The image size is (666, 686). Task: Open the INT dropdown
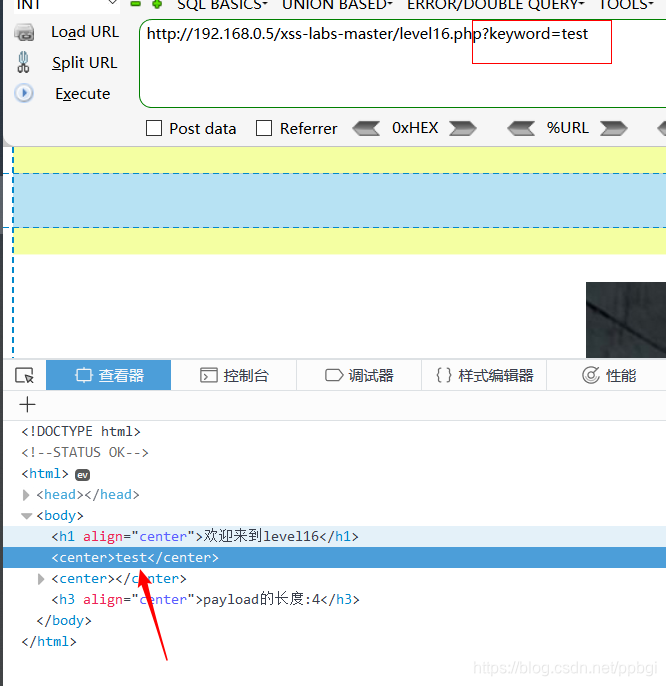(x=67, y=4)
